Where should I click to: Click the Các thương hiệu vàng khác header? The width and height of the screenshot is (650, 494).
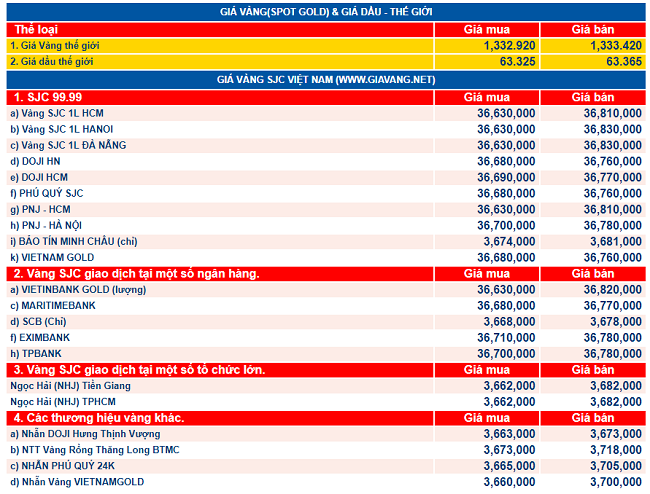99,418
